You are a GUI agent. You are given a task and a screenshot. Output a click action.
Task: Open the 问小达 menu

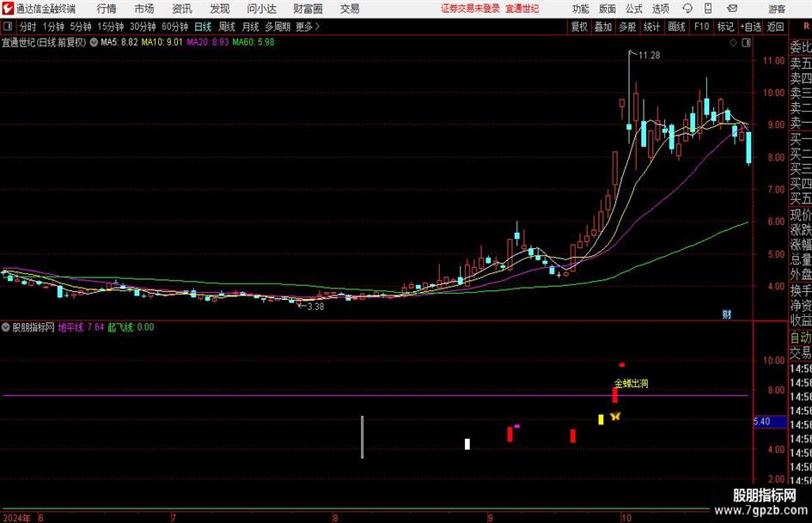click(x=261, y=9)
